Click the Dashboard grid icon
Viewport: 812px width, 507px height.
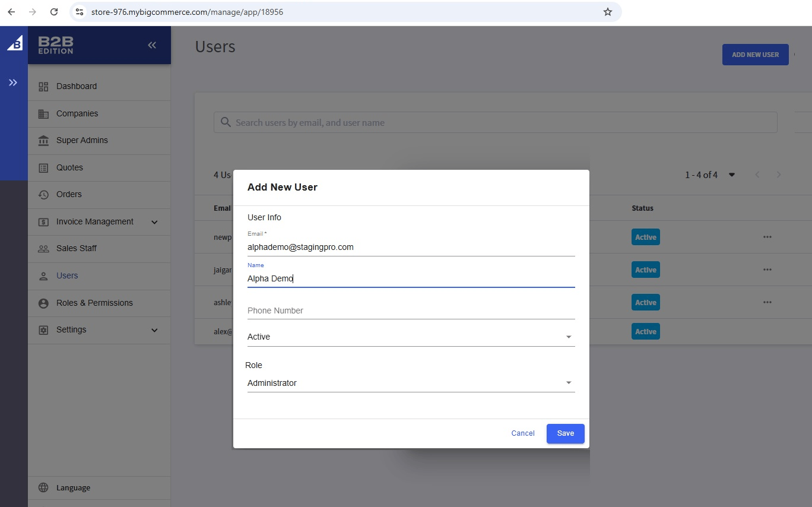(43, 87)
